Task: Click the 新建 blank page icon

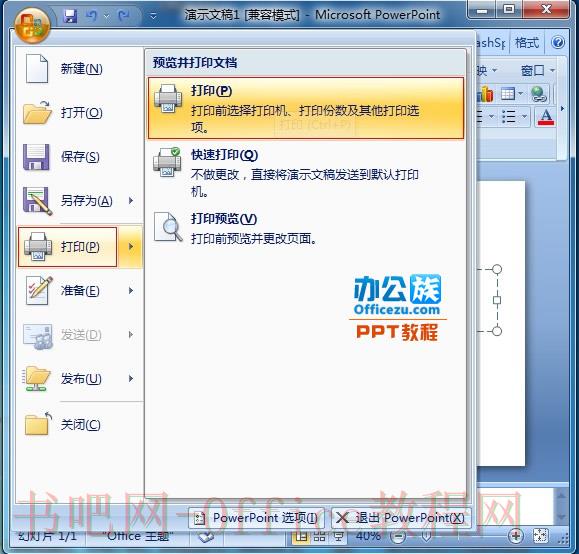Action: point(37,68)
